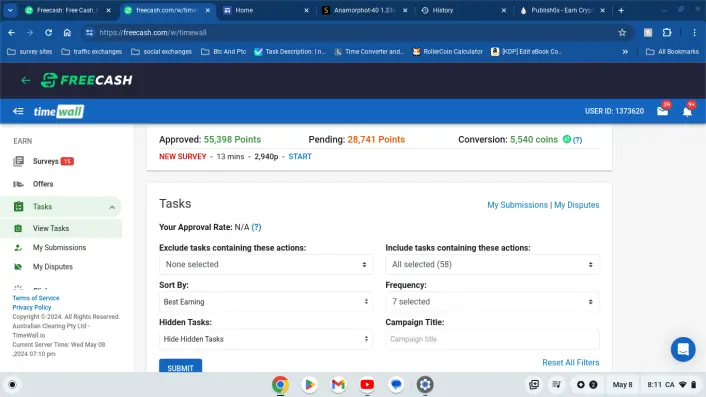Open the tab search dropdown arrow
Viewport: 706px width, 397px height.
10,10
